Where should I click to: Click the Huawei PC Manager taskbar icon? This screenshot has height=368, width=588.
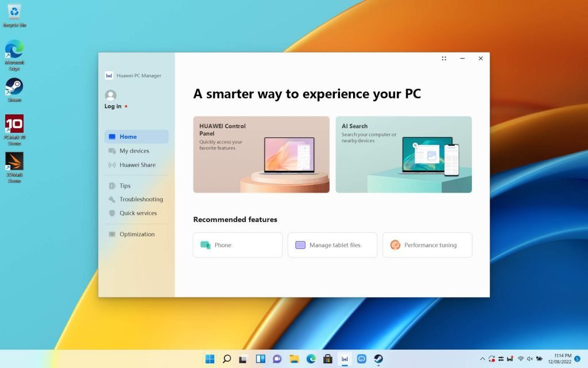345,359
